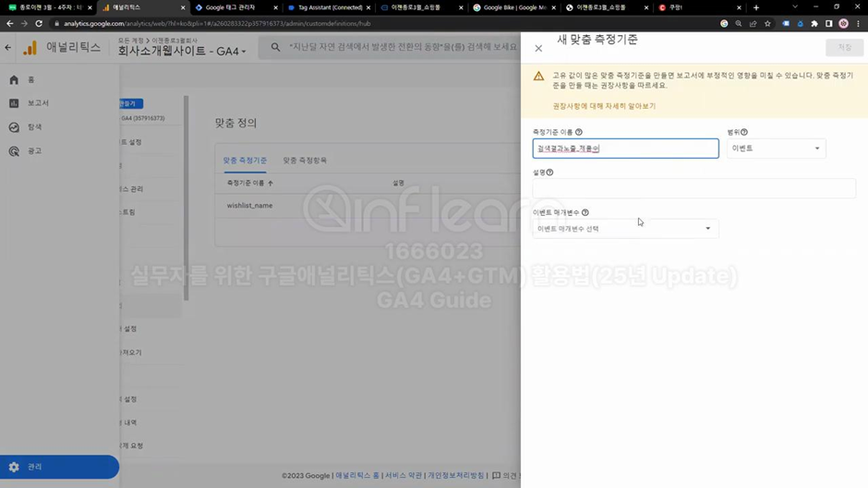Open a new browser tab

(756, 7)
